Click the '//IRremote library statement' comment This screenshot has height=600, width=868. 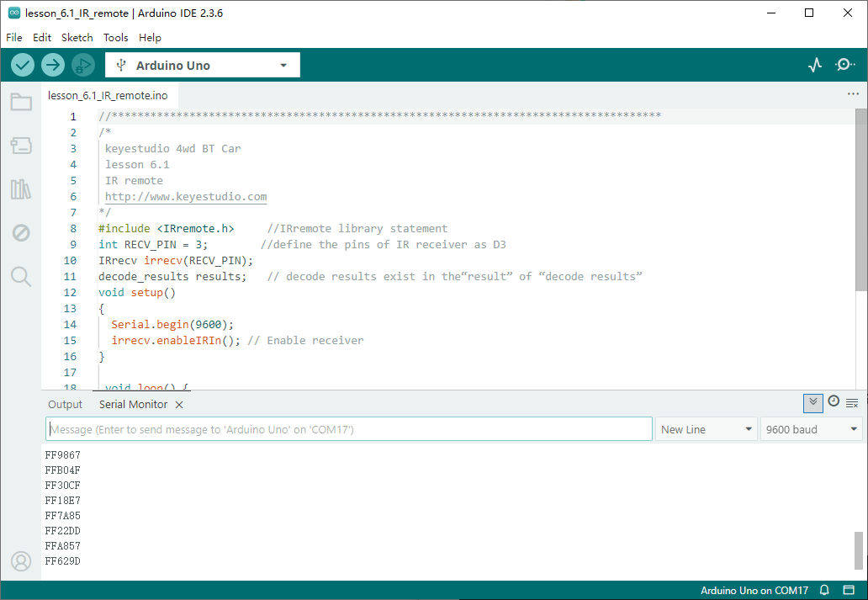(x=357, y=229)
